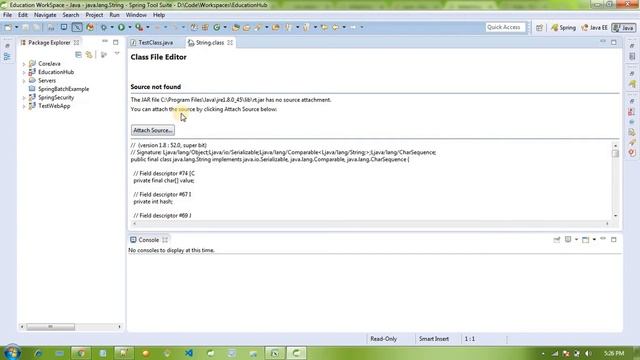Click Open Console icon in Console toolbar
This screenshot has height=360, width=640.
pos(585,240)
